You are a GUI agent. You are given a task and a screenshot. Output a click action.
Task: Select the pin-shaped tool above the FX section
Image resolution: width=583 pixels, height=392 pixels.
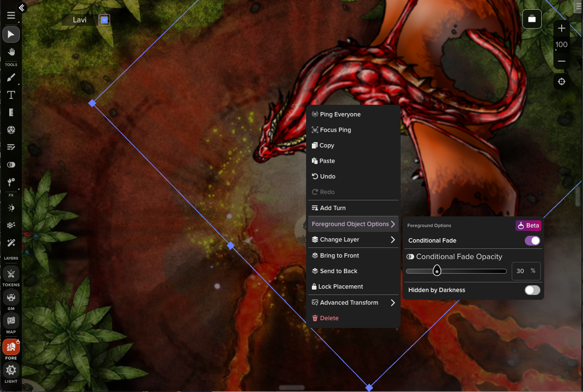pyautogui.click(x=11, y=182)
